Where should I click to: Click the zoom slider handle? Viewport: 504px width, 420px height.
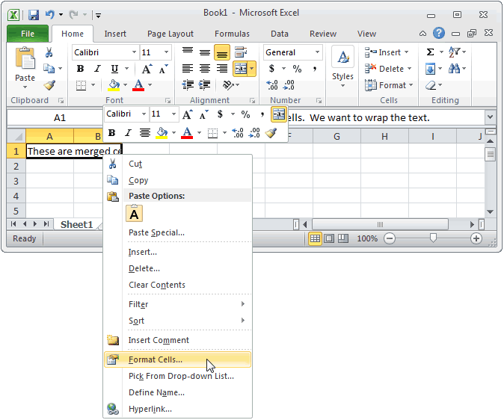[x=433, y=238]
